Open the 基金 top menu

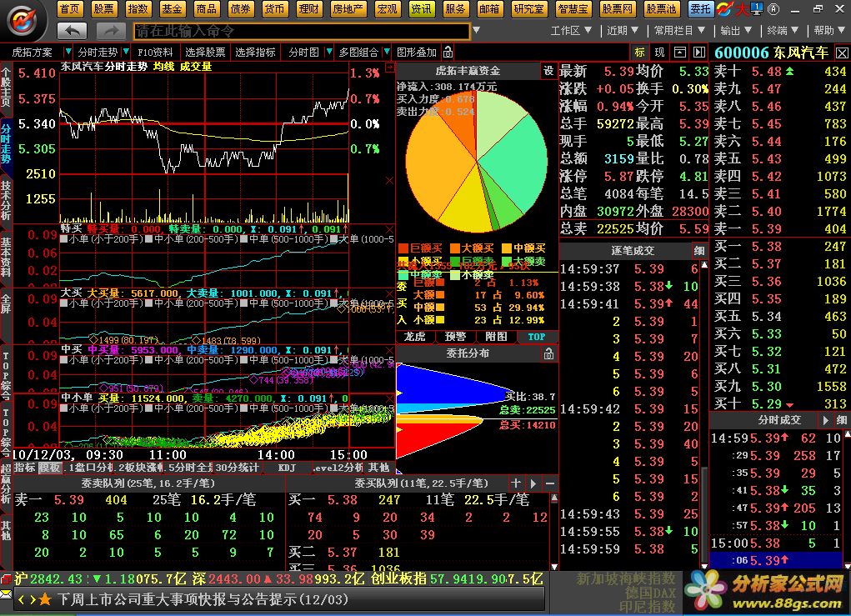click(x=172, y=8)
